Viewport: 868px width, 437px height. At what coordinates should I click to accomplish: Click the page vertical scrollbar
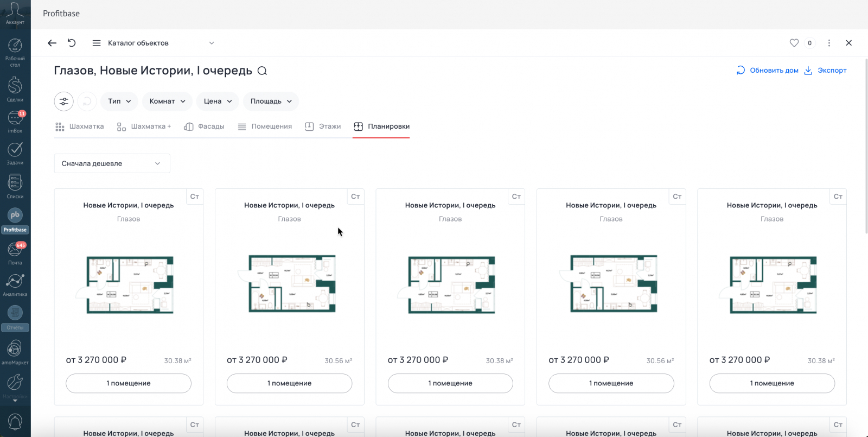(866, 147)
